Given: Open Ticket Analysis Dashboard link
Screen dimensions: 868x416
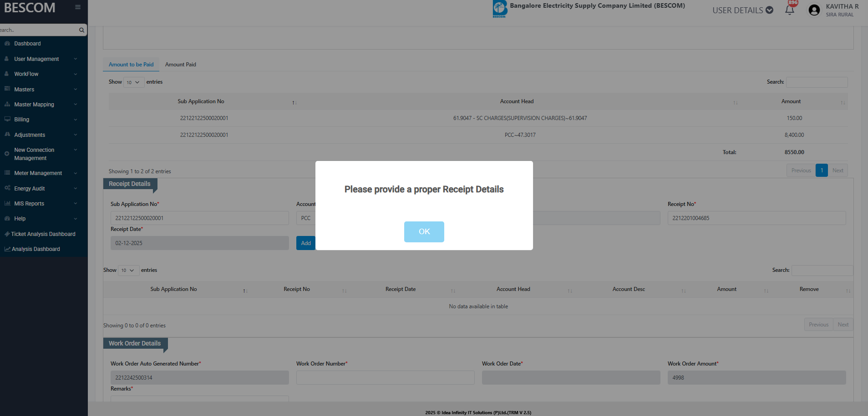Looking at the screenshot, I should pyautogui.click(x=43, y=234).
